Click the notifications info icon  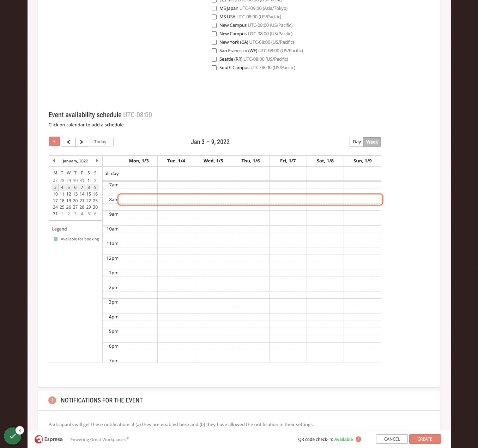point(52,400)
